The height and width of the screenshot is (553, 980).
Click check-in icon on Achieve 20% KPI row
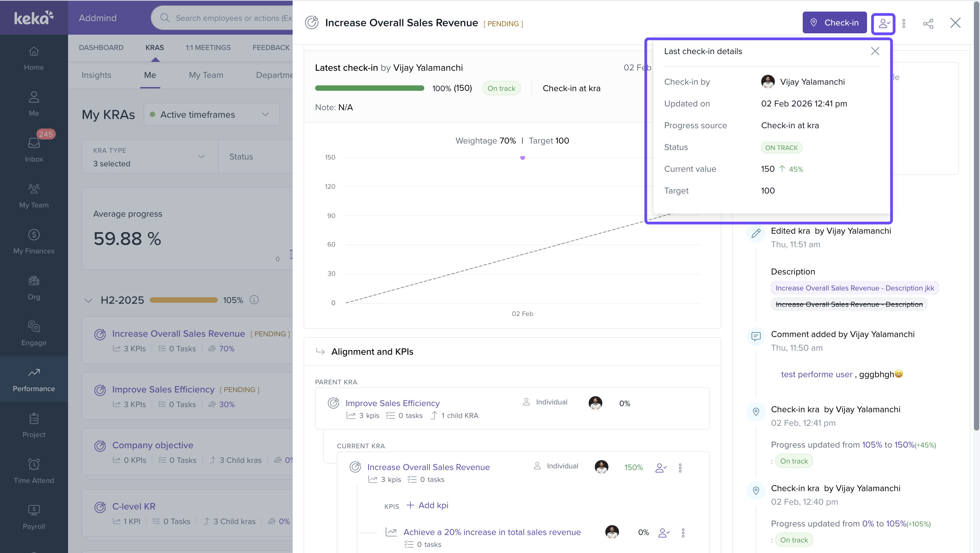664,533
